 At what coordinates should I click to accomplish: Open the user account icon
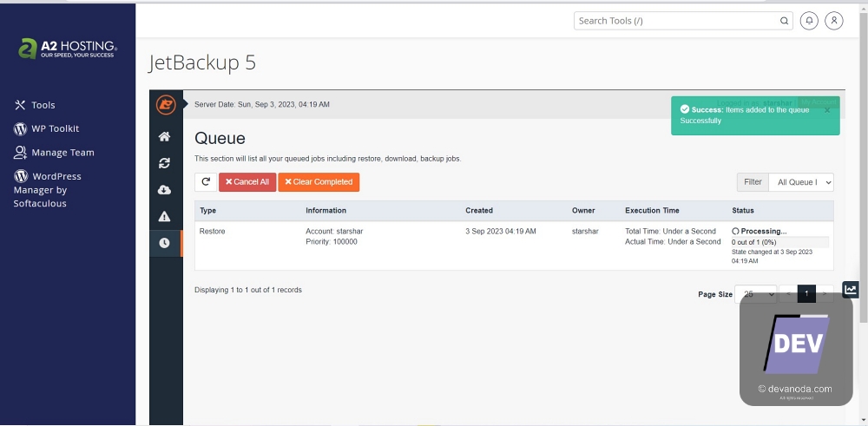pyautogui.click(x=833, y=21)
